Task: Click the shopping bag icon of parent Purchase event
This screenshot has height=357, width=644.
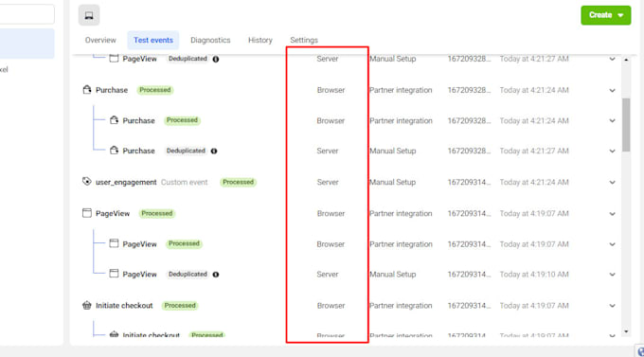Action: click(x=87, y=90)
